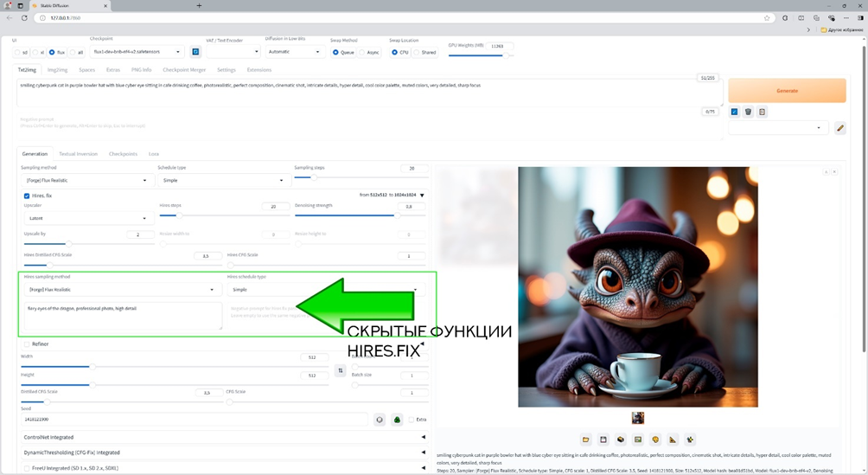Open the VAE / Text Encoder dropdown

[x=233, y=52]
